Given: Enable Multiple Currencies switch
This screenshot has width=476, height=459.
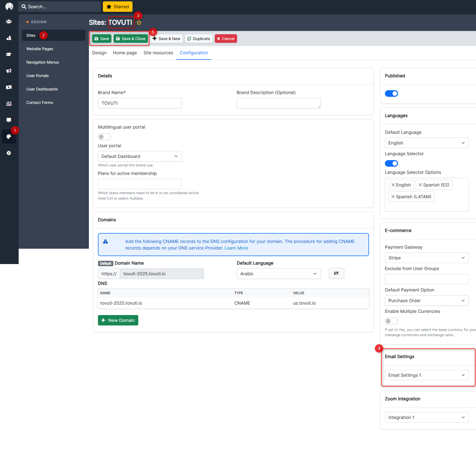Looking at the screenshot, I should (x=391, y=321).
